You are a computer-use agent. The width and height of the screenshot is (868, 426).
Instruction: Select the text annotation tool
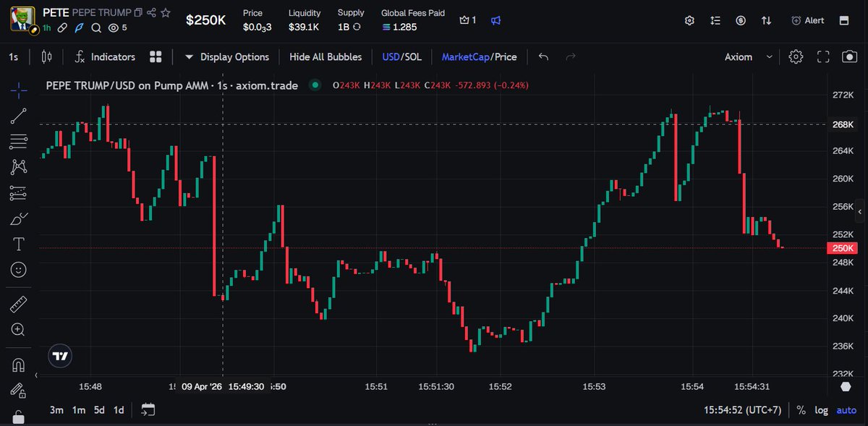(19, 244)
